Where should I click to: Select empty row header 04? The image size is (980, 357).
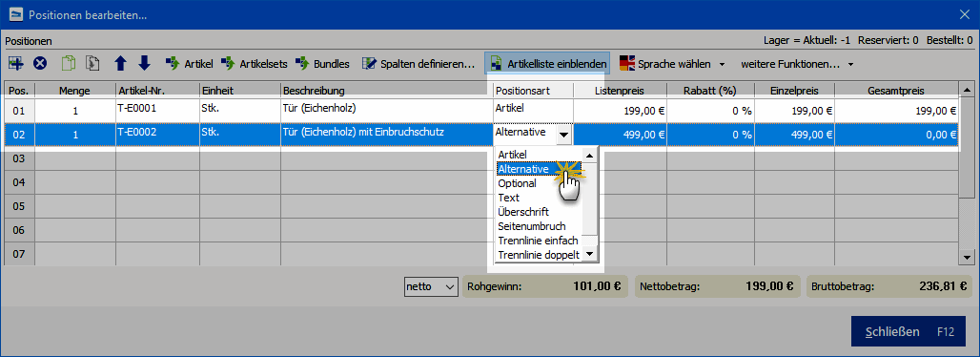pos(19,182)
